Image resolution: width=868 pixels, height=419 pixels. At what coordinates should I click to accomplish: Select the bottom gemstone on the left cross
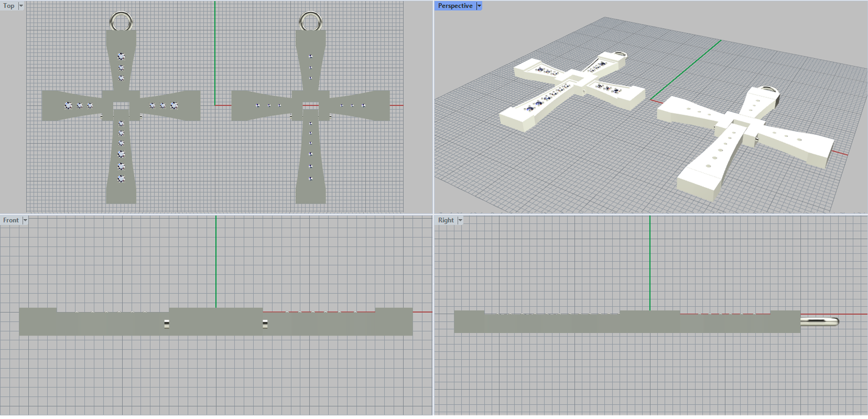(121, 178)
